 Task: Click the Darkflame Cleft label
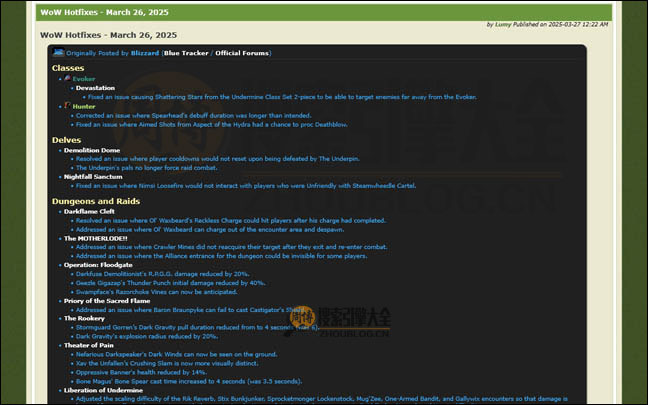[x=89, y=211]
